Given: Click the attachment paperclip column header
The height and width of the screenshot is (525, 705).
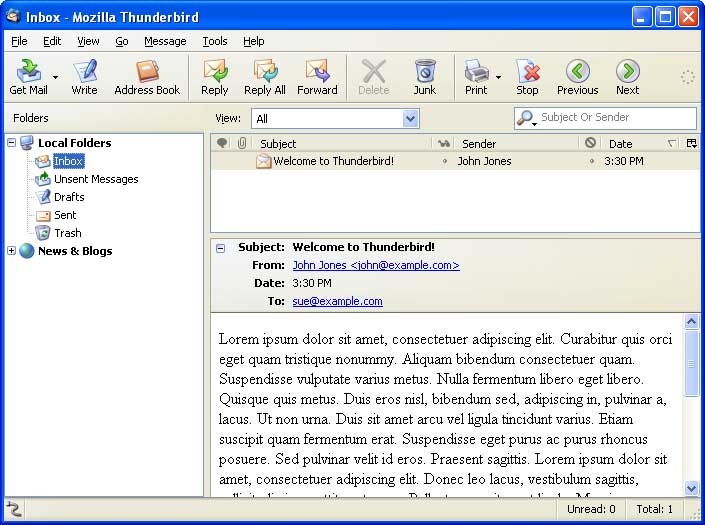Looking at the screenshot, I should tap(242, 143).
